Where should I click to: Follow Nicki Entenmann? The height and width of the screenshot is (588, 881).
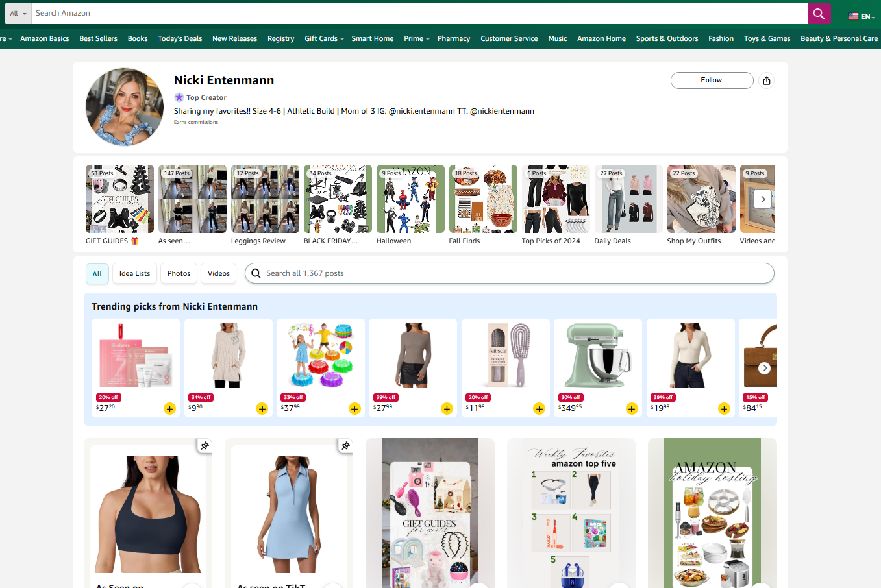[x=712, y=80]
